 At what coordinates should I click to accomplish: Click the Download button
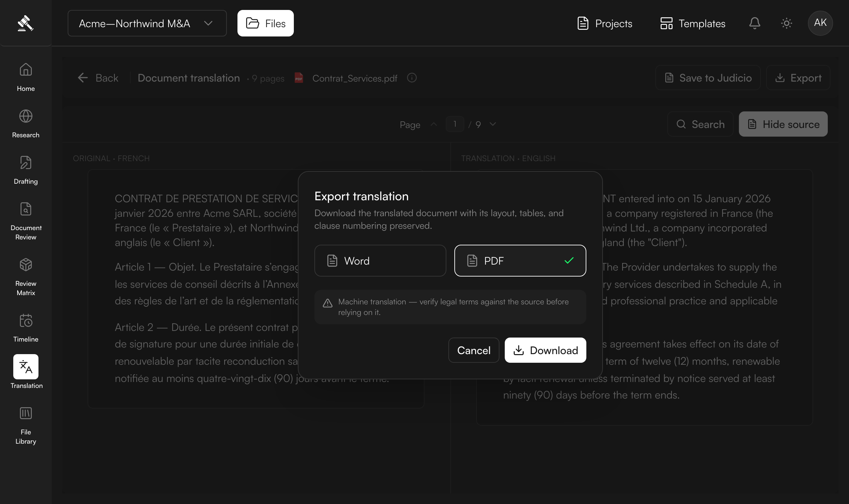click(545, 350)
